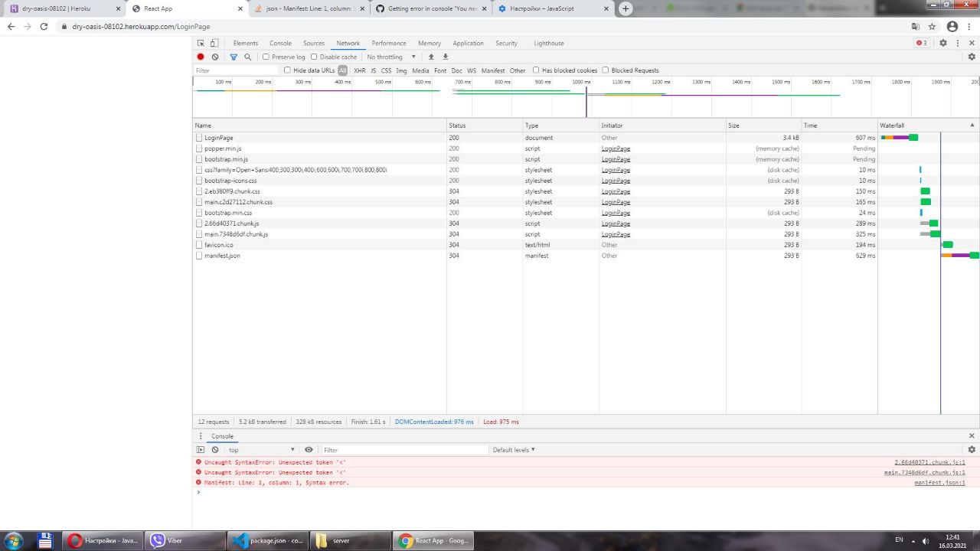Click the network Filter text field
Image resolution: width=980 pixels, height=551 pixels.
coord(236,70)
